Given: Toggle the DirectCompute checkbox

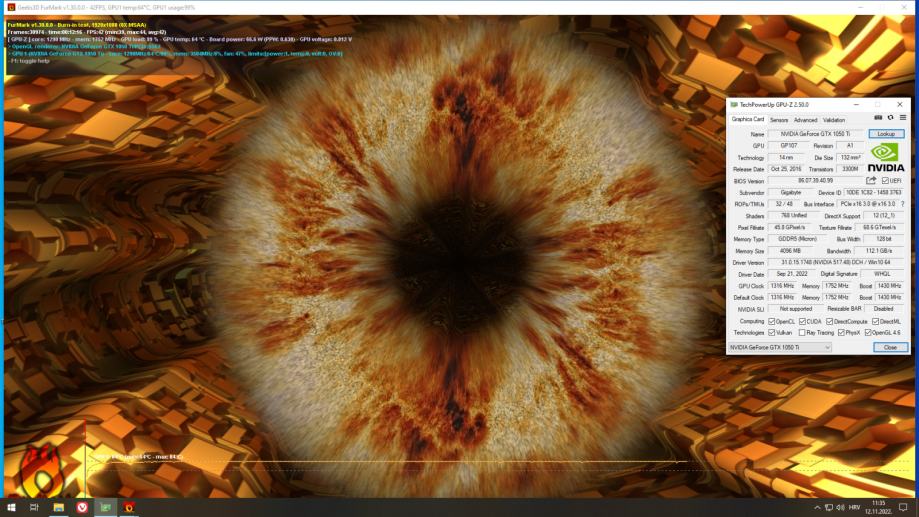Looking at the screenshot, I should tap(830, 322).
